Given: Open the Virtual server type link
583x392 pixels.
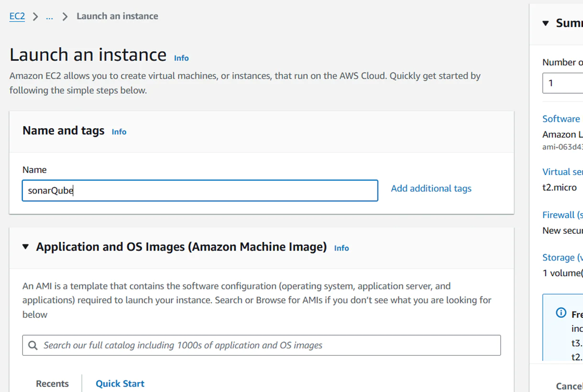Looking at the screenshot, I should (562, 172).
